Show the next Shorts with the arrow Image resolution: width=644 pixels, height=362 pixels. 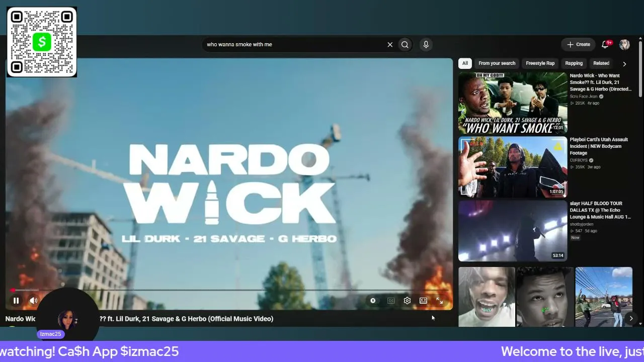pos(631,318)
